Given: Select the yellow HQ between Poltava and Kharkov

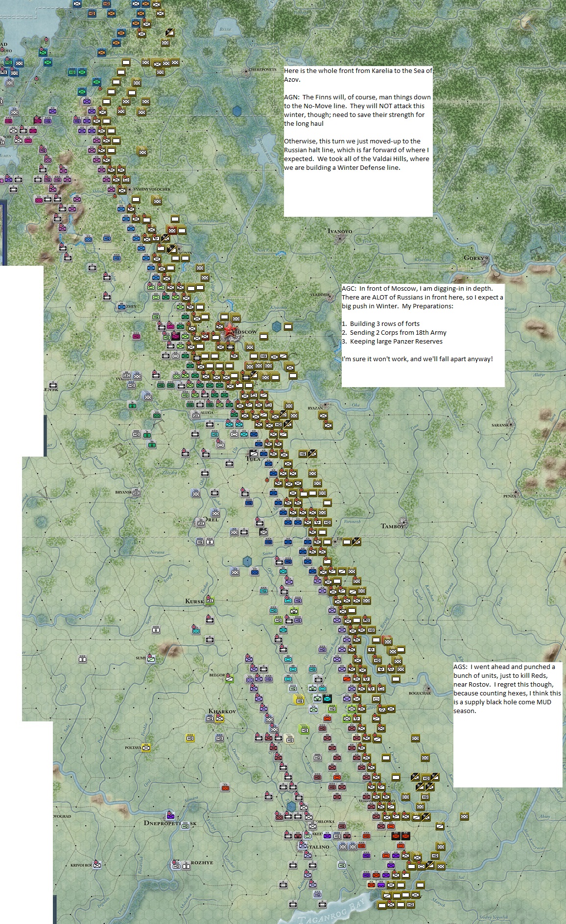Looking at the screenshot, I should [x=190, y=738].
